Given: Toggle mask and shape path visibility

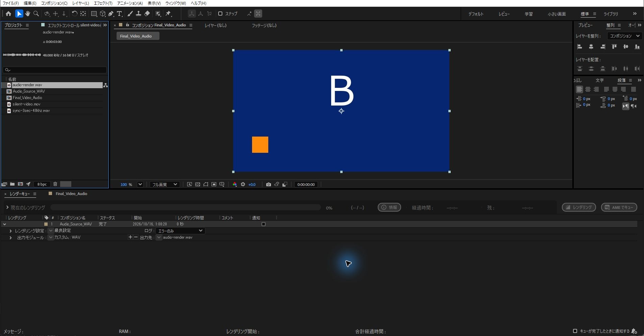Looking at the screenshot, I should (206, 185).
